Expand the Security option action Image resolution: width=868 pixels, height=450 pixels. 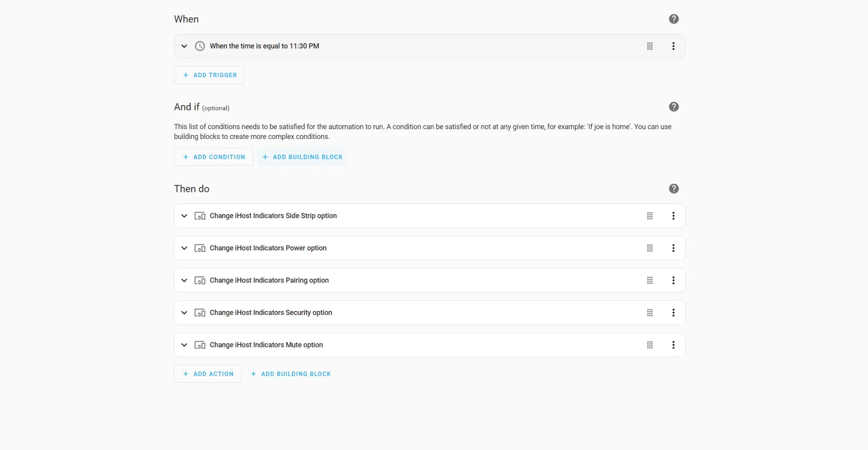(184, 313)
